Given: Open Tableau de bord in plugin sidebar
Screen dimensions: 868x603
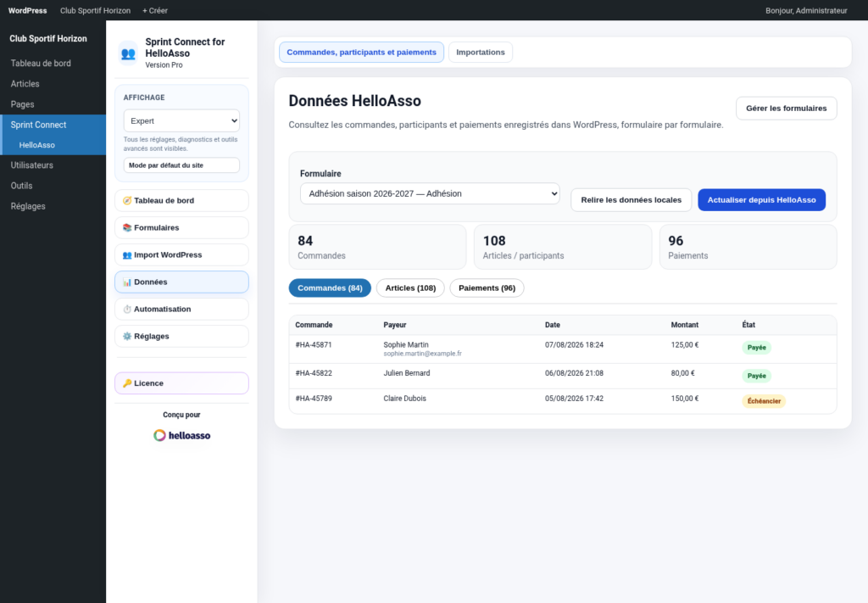Looking at the screenshot, I should 181,200.
